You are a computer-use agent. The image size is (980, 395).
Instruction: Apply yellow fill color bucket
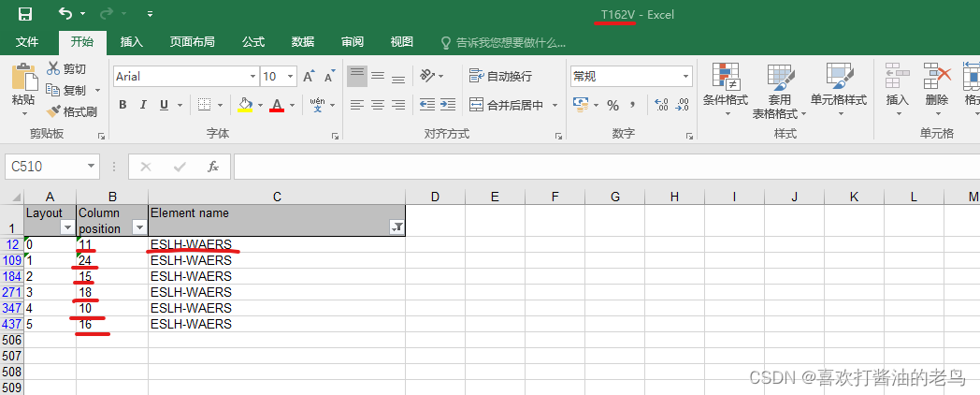245,105
